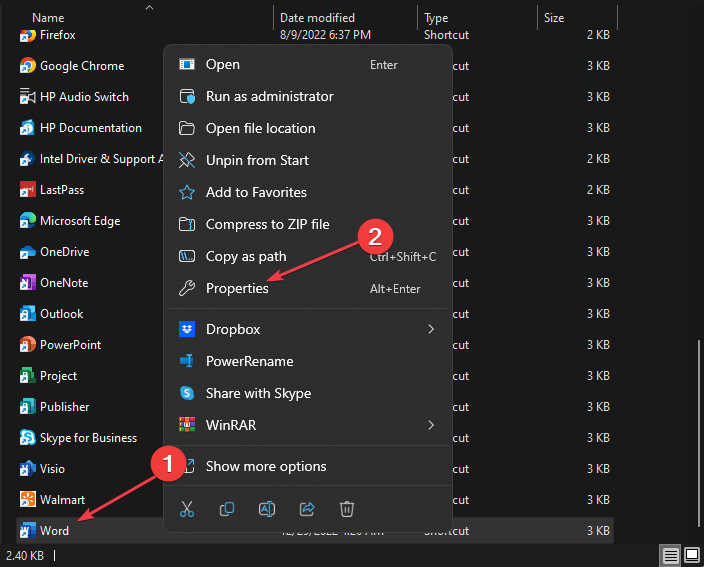Click the Project shortcut icon
The width and height of the screenshot is (704, 567).
pos(27,376)
